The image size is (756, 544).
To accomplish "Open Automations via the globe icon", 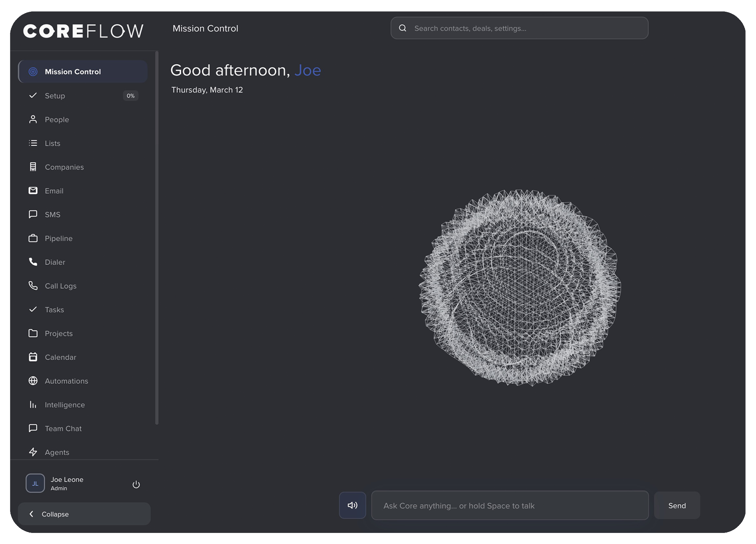I will (33, 381).
